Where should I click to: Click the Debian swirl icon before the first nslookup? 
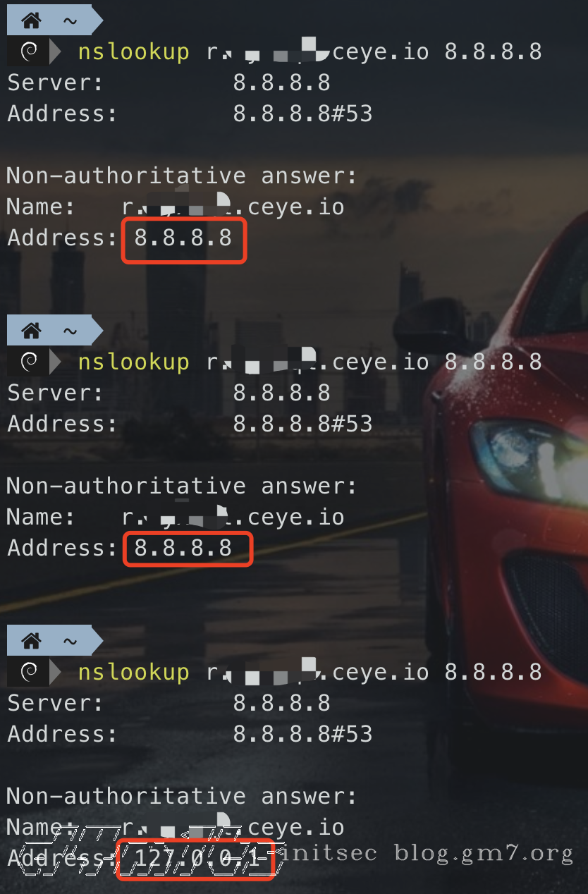pyautogui.click(x=30, y=51)
